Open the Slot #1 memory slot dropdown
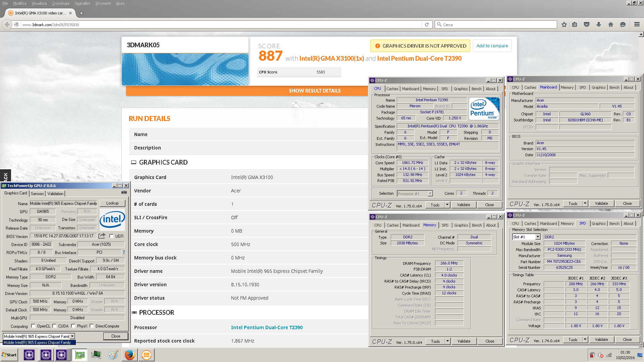This screenshot has width=644, height=362. pyautogui.click(x=538, y=237)
